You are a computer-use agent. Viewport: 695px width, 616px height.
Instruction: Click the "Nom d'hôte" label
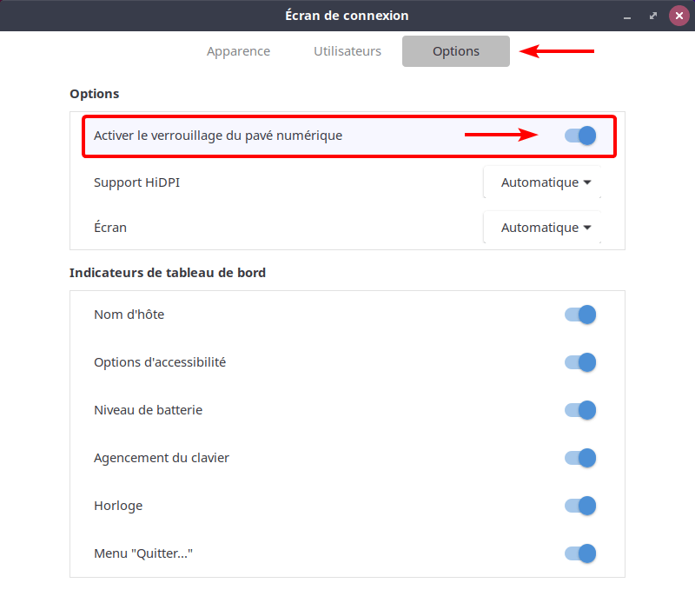[129, 315]
